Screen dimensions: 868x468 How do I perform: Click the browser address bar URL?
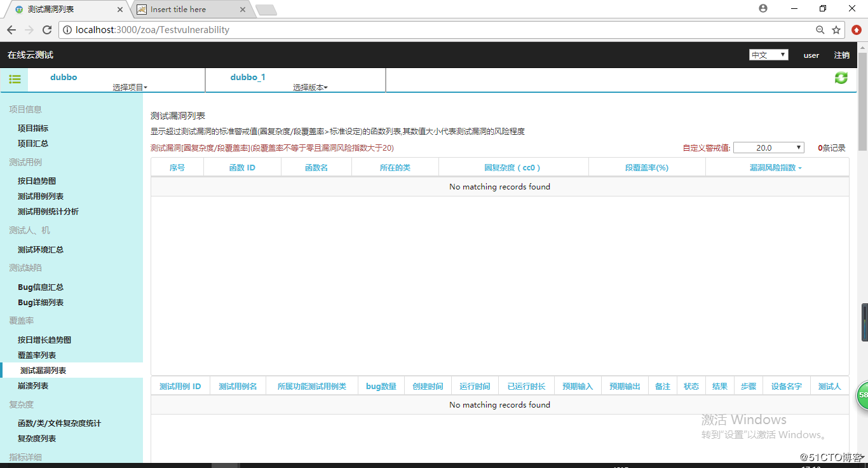153,30
